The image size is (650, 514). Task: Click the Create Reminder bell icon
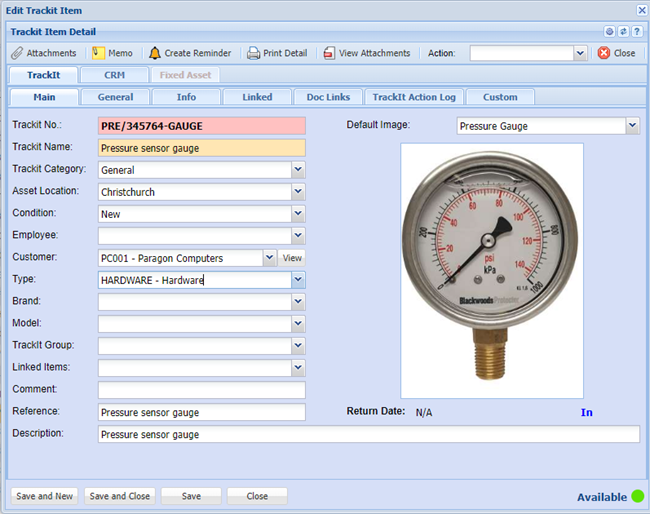(155, 53)
